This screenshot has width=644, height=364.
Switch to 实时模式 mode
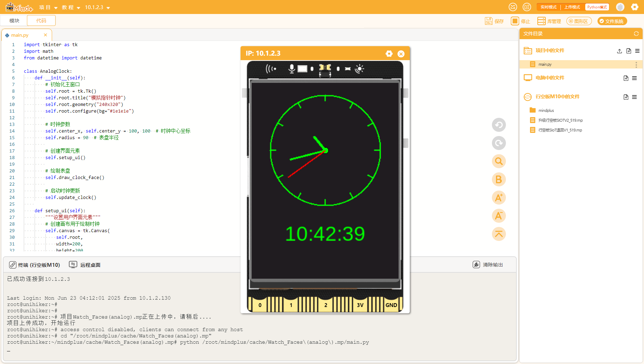click(x=548, y=7)
